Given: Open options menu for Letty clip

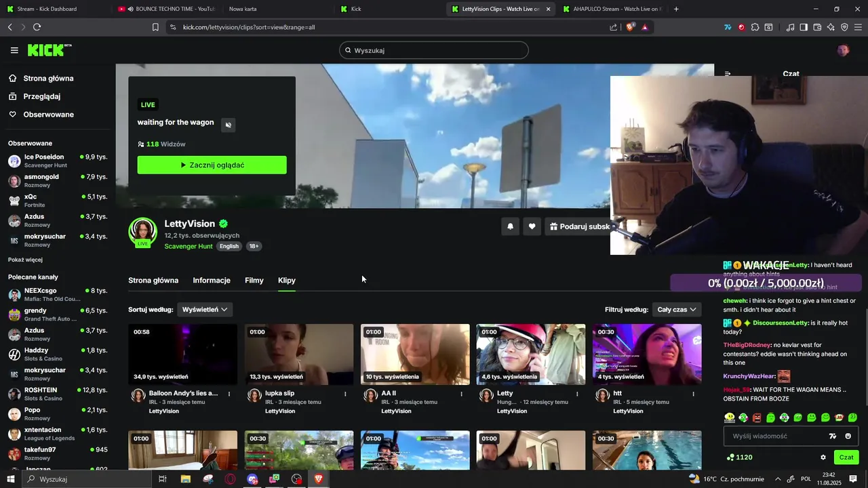Looking at the screenshot, I should [578, 394].
